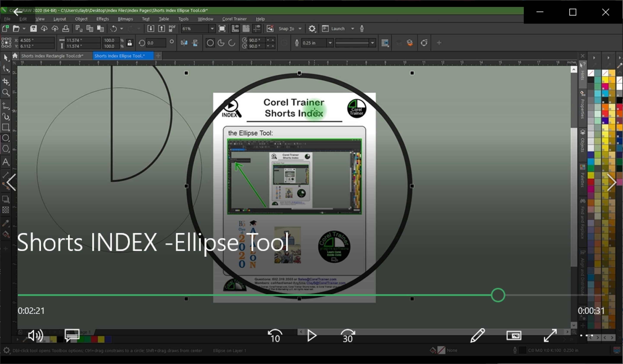Open the Bitmaps menu
This screenshot has height=364, width=623.
click(x=125, y=19)
